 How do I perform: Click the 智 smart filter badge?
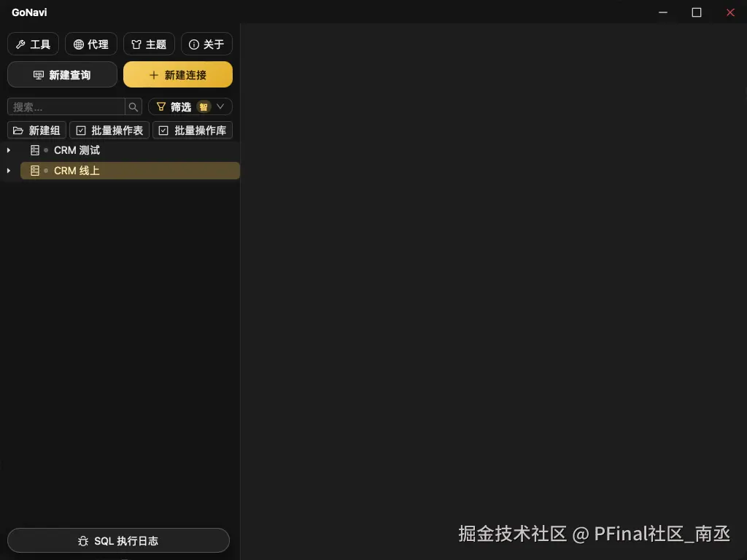(204, 107)
